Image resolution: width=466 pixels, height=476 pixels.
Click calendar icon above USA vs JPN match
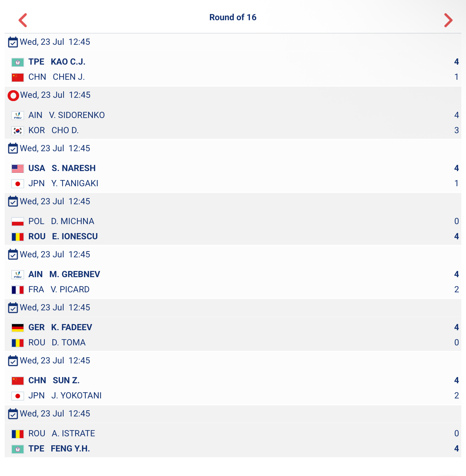pyautogui.click(x=13, y=149)
